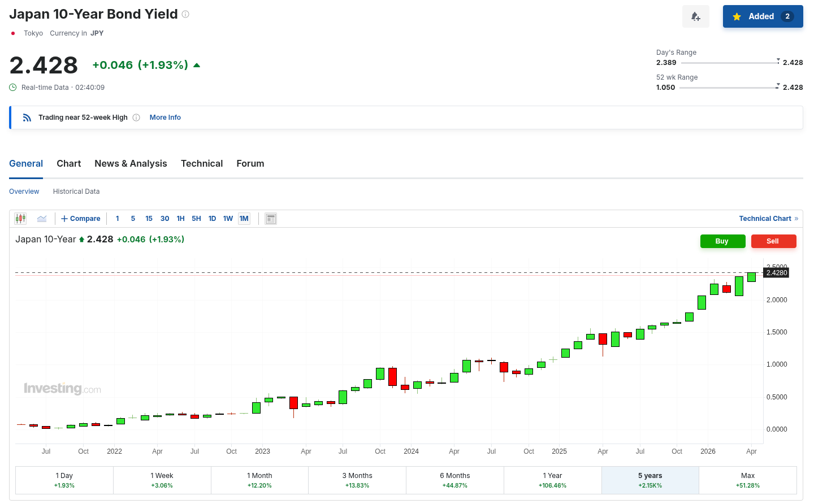Viewport: 814px width, 504px height.
Task: Select the 6 Months performance range
Action: coord(455,480)
